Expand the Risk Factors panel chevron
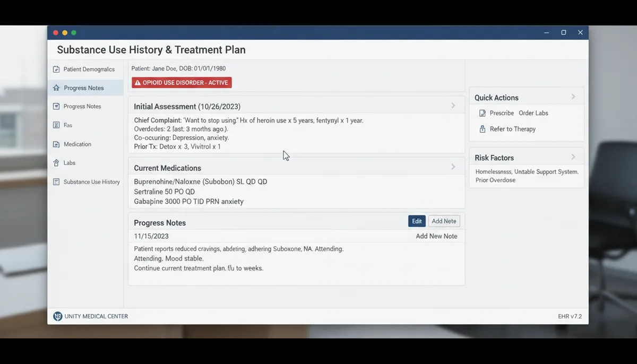The width and height of the screenshot is (637, 364). click(x=573, y=157)
